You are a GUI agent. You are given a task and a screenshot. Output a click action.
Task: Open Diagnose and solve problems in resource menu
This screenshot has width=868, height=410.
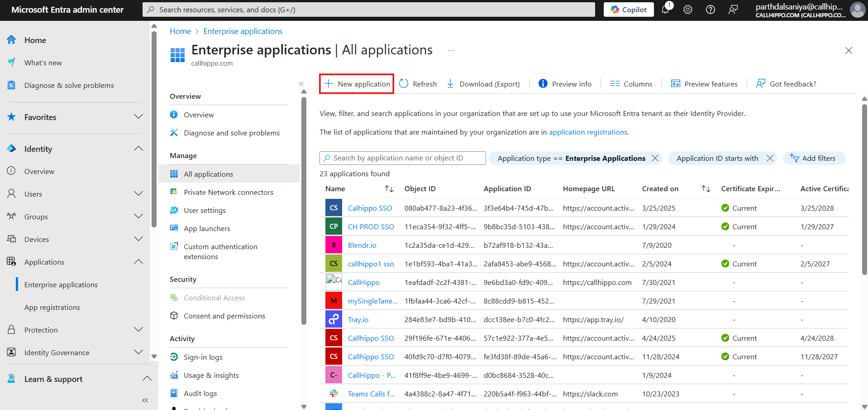pos(232,133)
